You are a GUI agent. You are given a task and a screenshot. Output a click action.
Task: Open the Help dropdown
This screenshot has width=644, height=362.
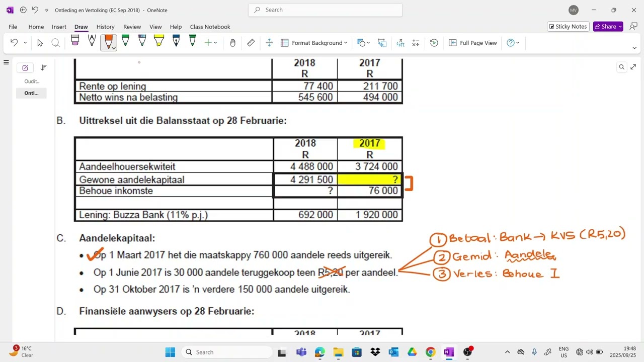[513, 43]
